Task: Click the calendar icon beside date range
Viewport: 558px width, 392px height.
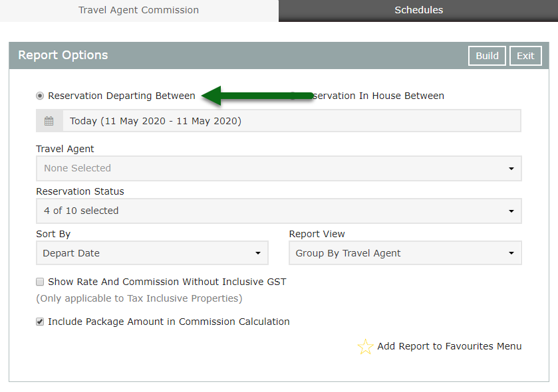Action: click(49, 121)
